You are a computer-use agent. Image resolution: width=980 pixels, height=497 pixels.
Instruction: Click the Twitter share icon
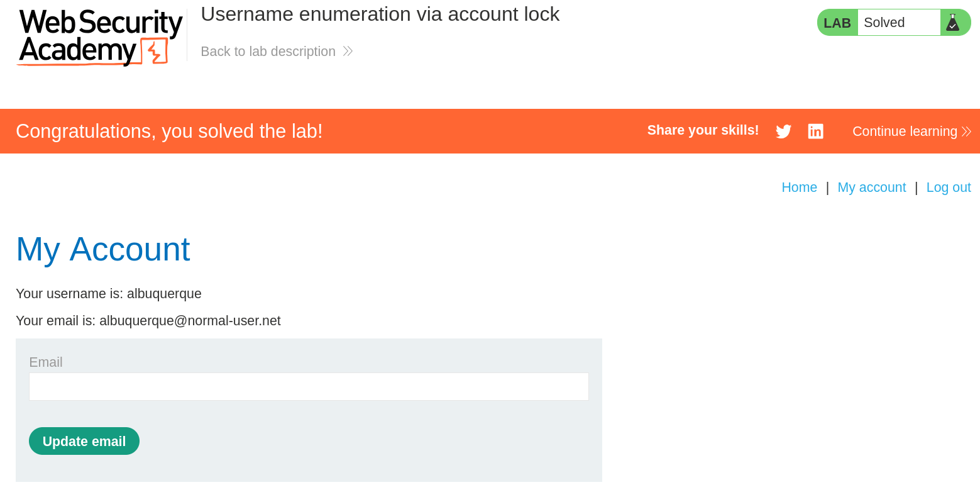coord(783,131)
